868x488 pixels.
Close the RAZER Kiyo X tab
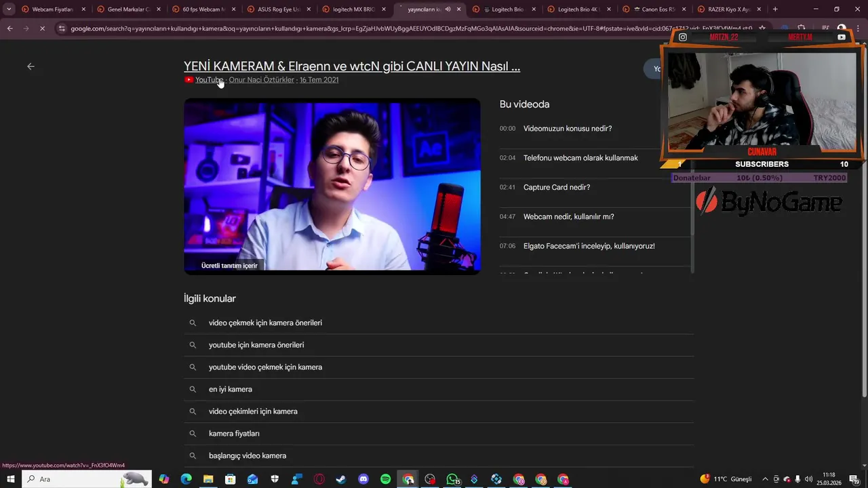coord(758,9)
